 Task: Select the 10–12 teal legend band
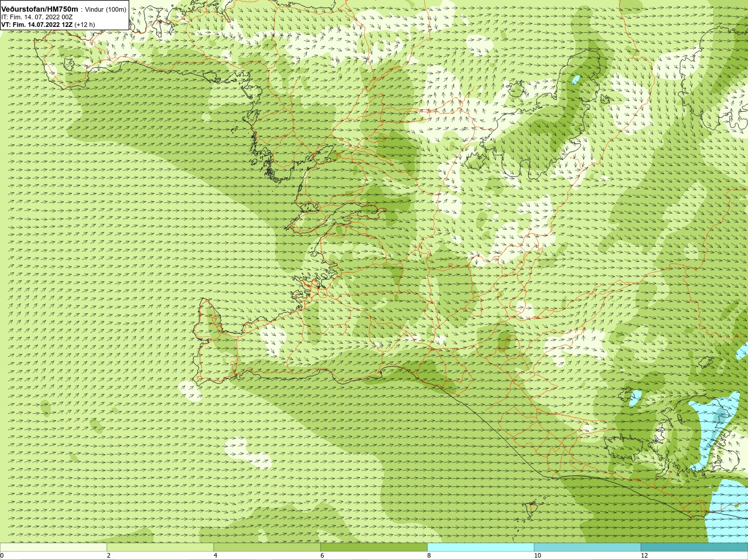click(587, 547)
